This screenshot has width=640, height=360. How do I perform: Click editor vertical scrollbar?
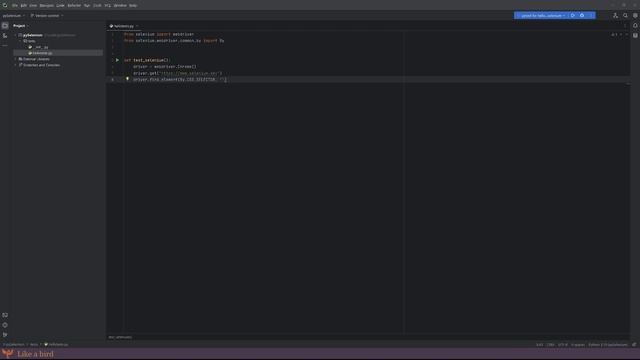(x=628, y=183)
